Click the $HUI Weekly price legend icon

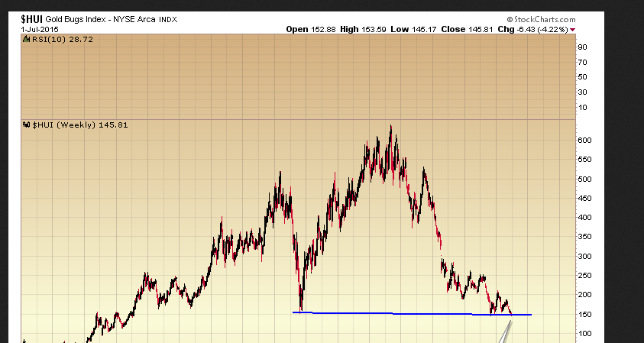[x=26, y=125]
